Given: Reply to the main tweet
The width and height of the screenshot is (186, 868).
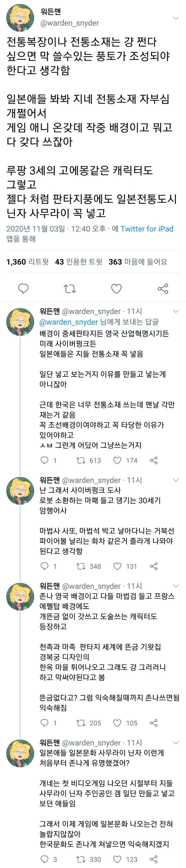Looking at the screenshot, I should pos(23,288).
